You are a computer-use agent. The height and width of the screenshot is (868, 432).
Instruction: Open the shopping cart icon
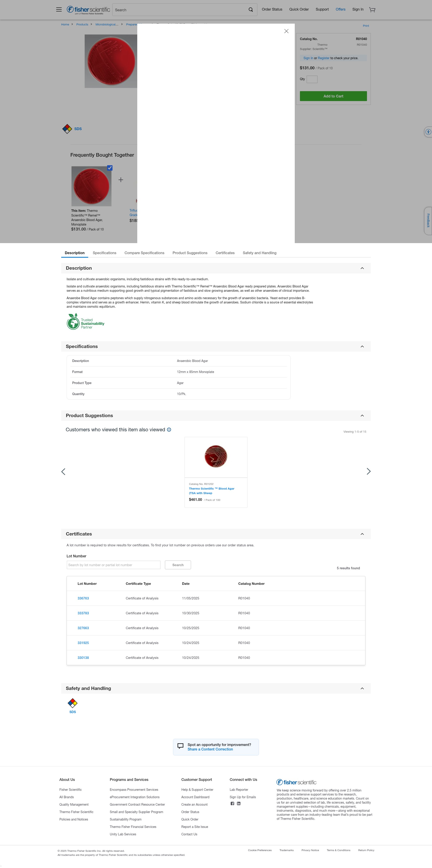(x=372, y=10)
